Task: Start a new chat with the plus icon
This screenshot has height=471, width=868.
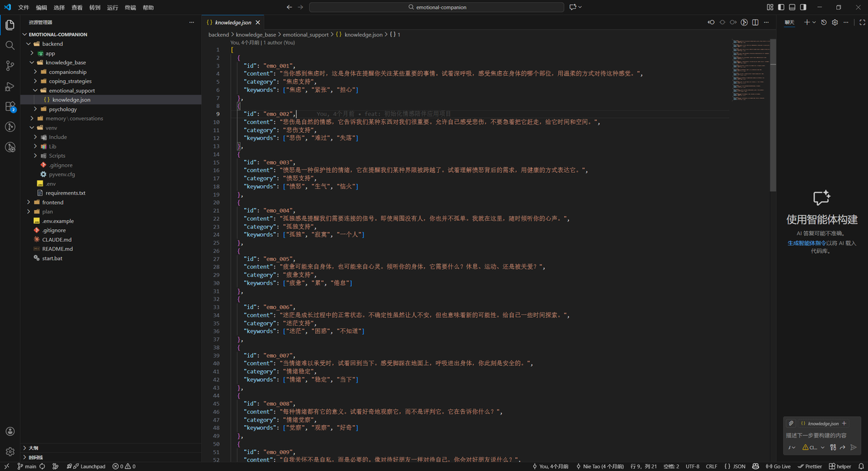Action: pyautogui.click(x=807, y=22)
